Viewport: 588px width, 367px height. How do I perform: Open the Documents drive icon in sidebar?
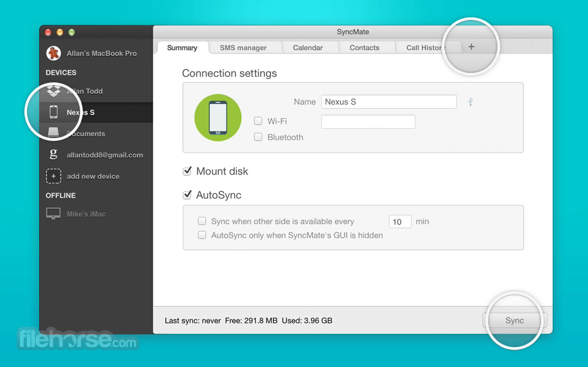53,133
